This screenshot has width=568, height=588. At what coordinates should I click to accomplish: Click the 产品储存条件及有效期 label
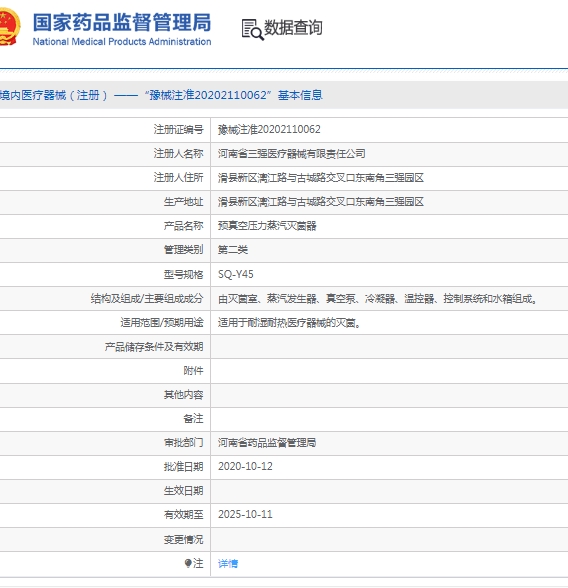[x=154, y=346]
